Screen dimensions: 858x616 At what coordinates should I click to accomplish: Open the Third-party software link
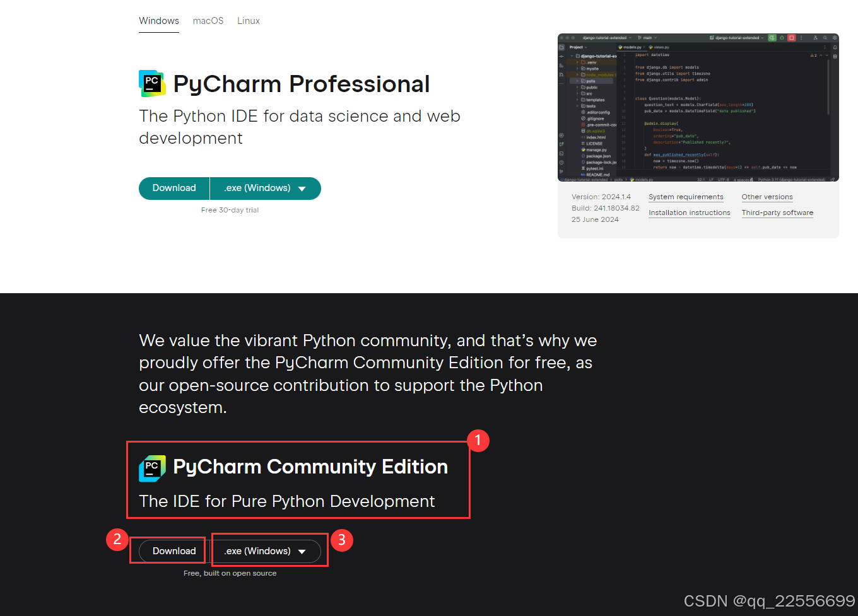point(777,212)
